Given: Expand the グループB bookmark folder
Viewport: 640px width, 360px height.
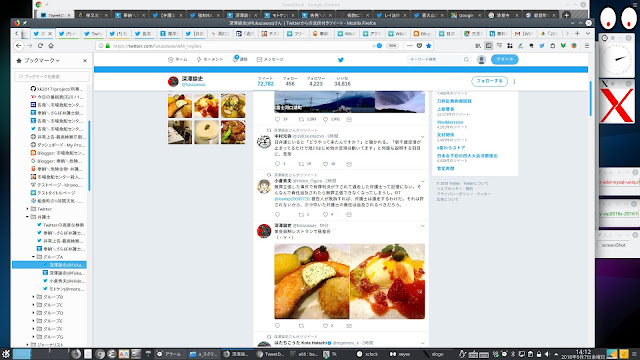Looking at the screenshot, I should 33,297.
